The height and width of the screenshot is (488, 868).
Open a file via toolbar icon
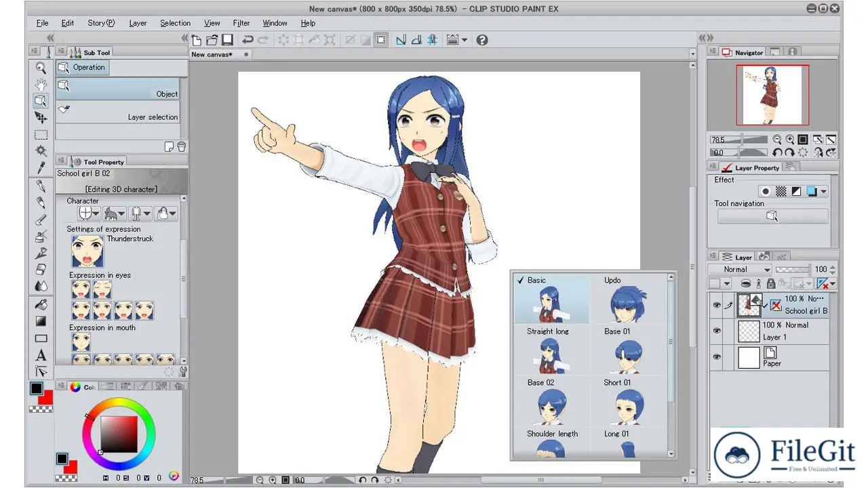(212, 40)
